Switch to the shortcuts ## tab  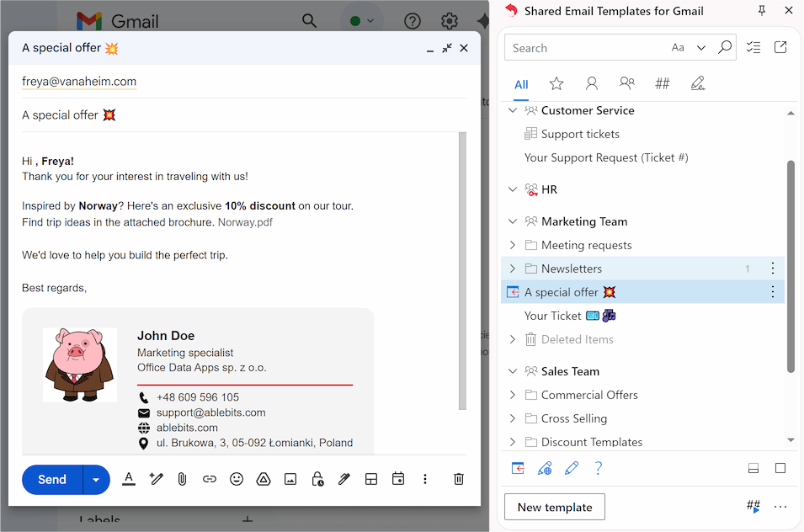pyautogui.click(x=663, y=83)
